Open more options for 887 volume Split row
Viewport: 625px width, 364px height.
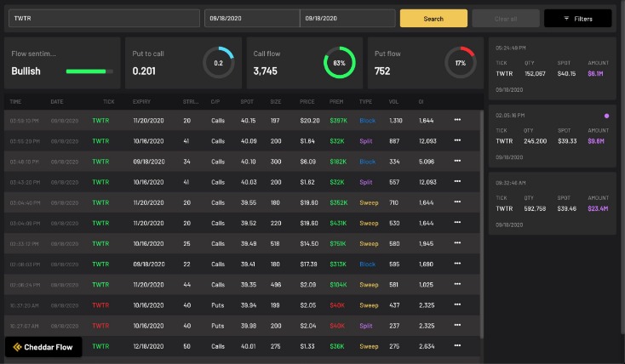point(457,140)
